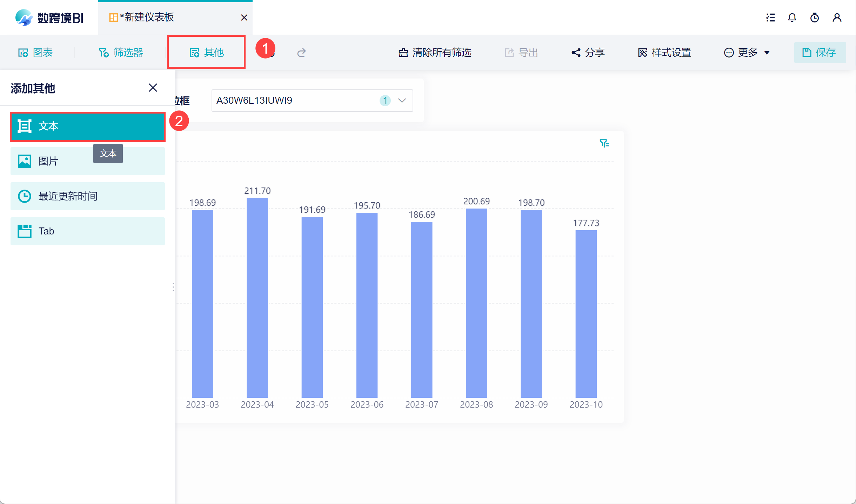
Task: Add the recent update time (最近更新时间) widget
Action: (x=87, y=196)
